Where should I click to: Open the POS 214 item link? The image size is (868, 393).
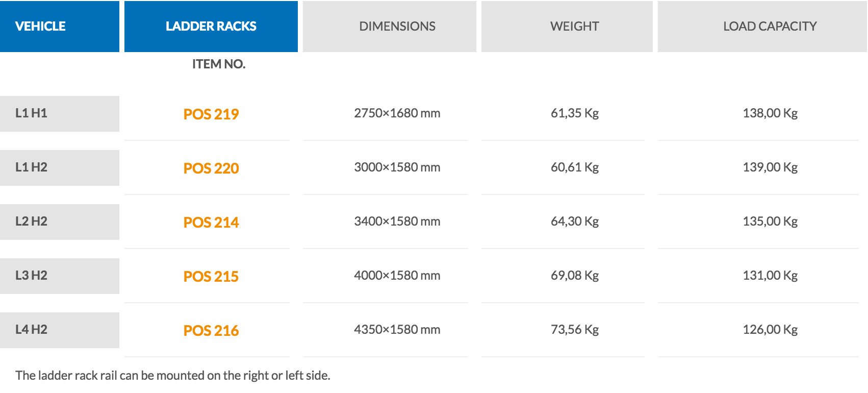[x=211, y=222]
